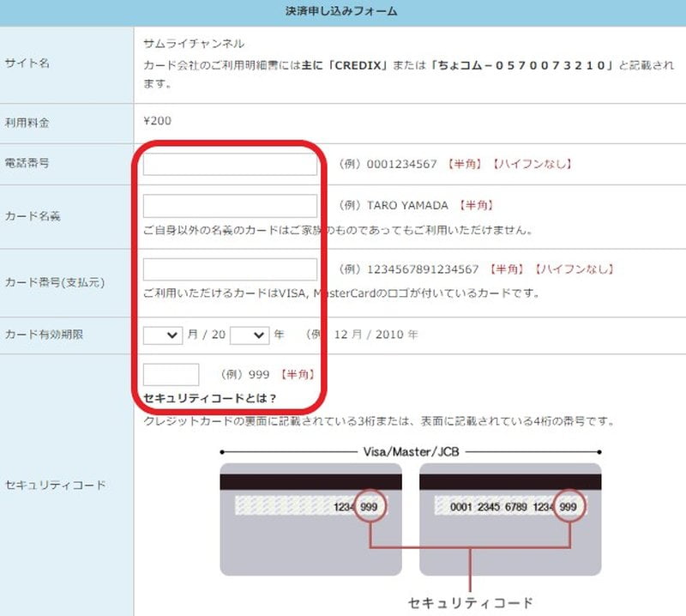Click the 'Visa/Master/JCB' heading above the cards
The image size is (686, 616).
[x=412, y=452]
